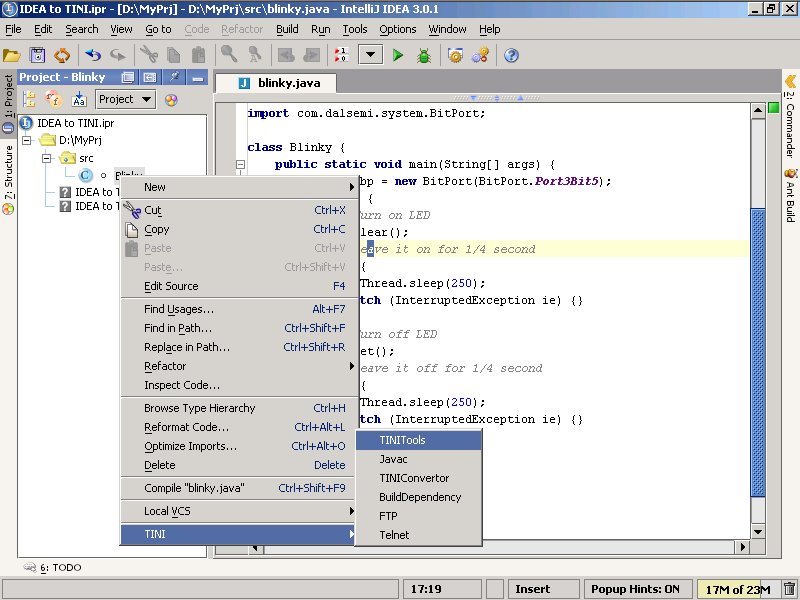
Task: Expand the New submenu in the context menu
Action: pos(237,187)
